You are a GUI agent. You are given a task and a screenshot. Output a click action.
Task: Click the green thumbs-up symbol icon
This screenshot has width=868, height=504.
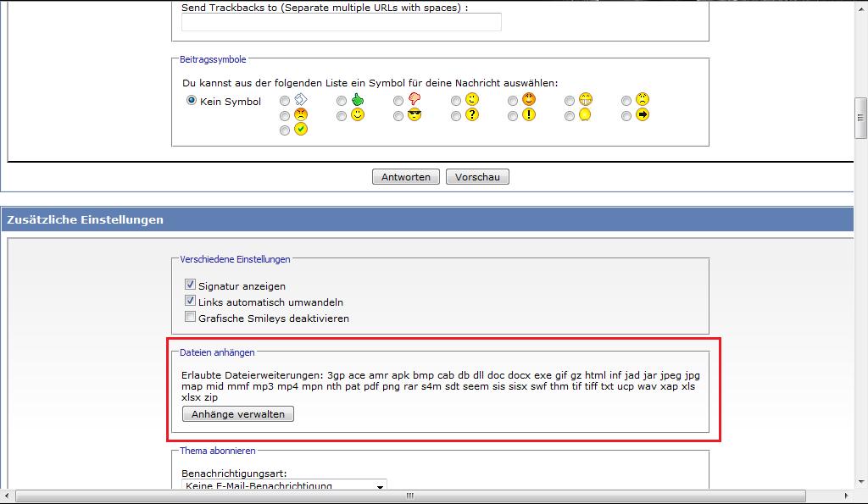click(x=358, y=100)
